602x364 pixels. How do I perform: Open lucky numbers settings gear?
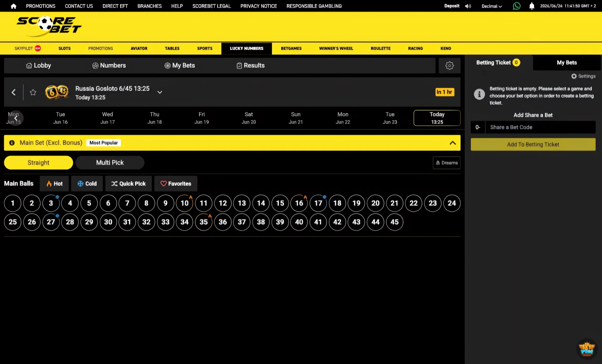coord(449,66)
